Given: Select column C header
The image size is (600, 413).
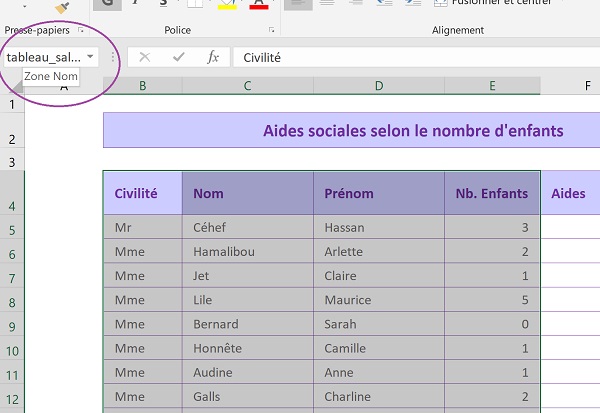Looking at the screenshot, I should (248, 85).
